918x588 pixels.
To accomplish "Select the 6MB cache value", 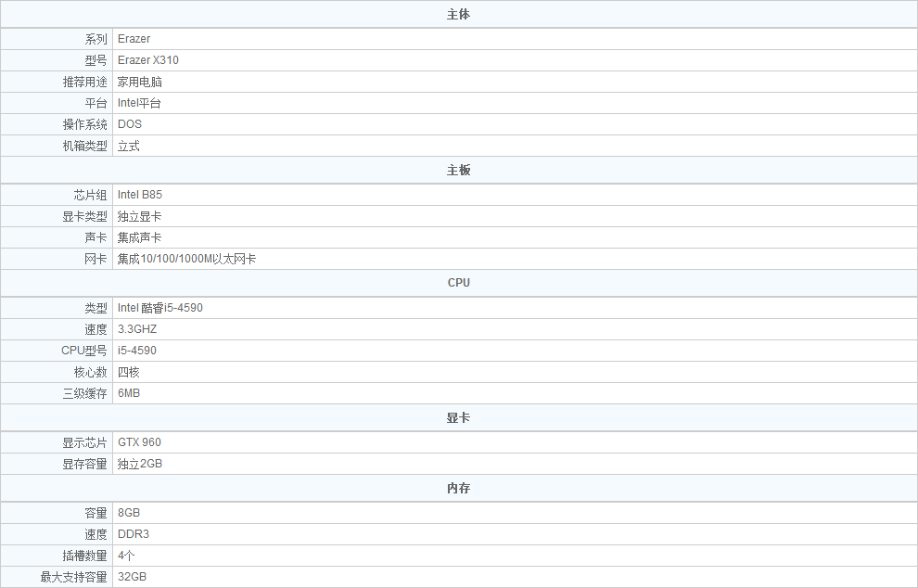I will [129, 393].
